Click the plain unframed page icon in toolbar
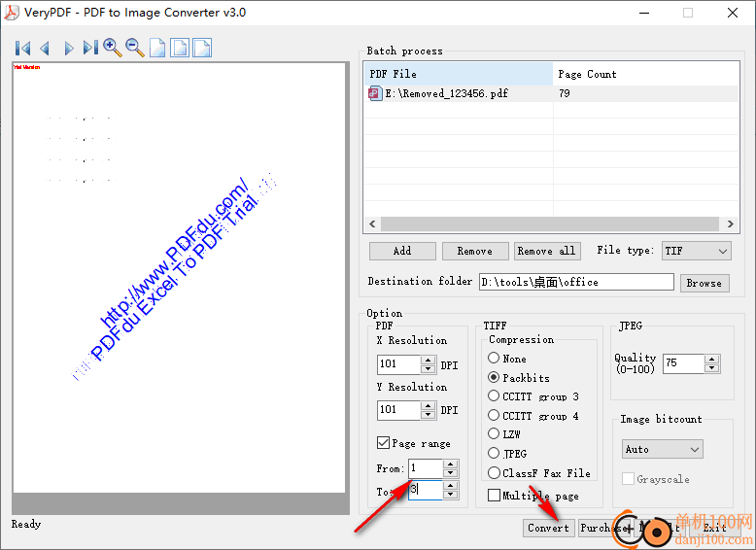The image size is (756, 550). 157,48
